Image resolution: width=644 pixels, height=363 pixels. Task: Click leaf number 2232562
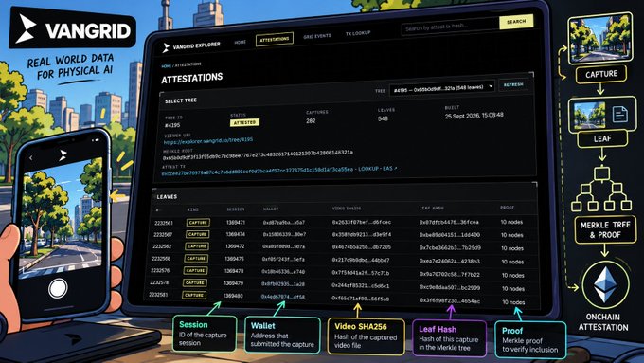(162, 246)
